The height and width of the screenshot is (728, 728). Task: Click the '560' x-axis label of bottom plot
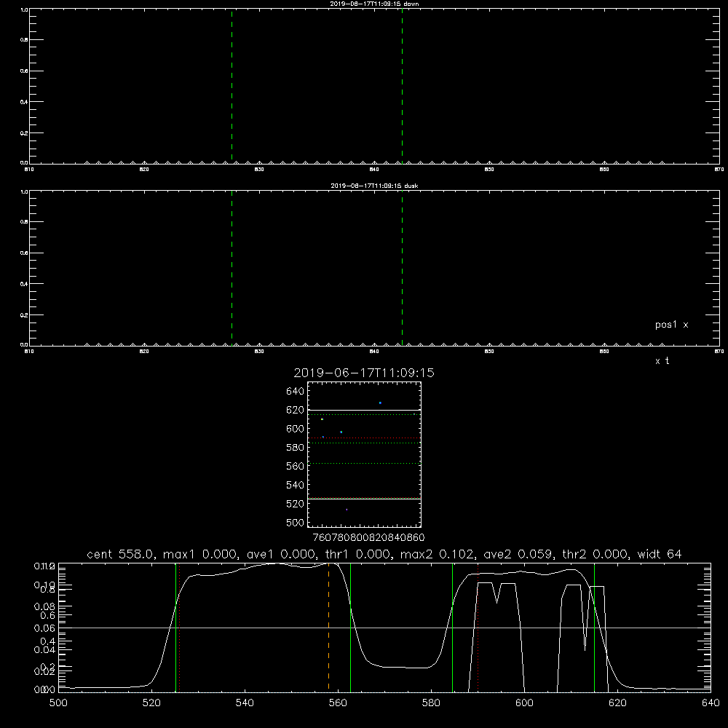[338, 703]
